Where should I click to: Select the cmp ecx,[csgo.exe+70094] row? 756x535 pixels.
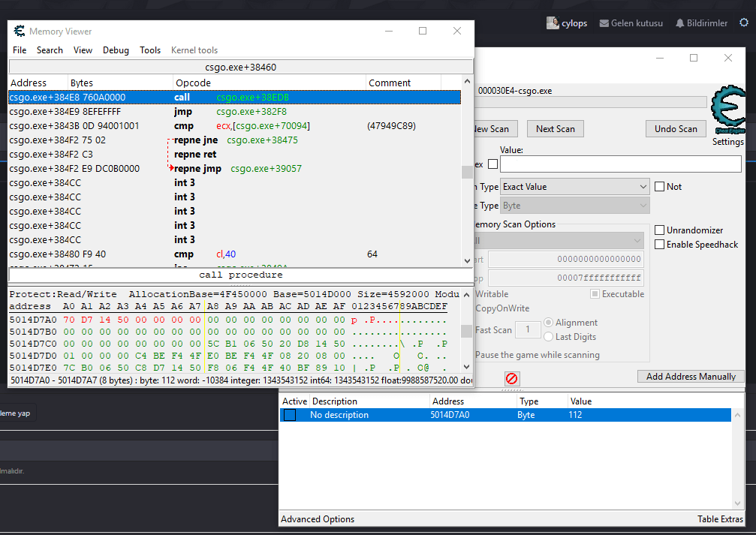coord(235,126)
